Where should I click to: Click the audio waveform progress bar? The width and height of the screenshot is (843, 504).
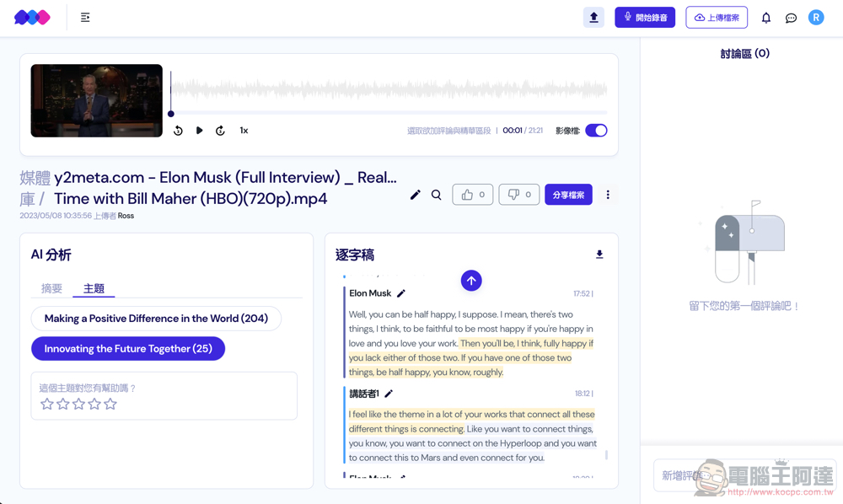pos(389,113)
